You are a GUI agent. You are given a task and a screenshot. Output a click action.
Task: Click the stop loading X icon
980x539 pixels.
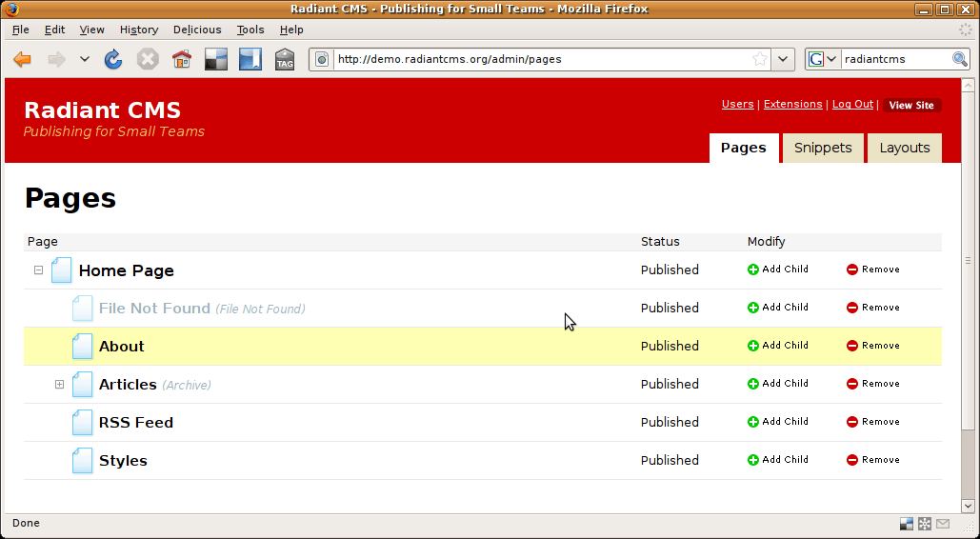point(148,59)
